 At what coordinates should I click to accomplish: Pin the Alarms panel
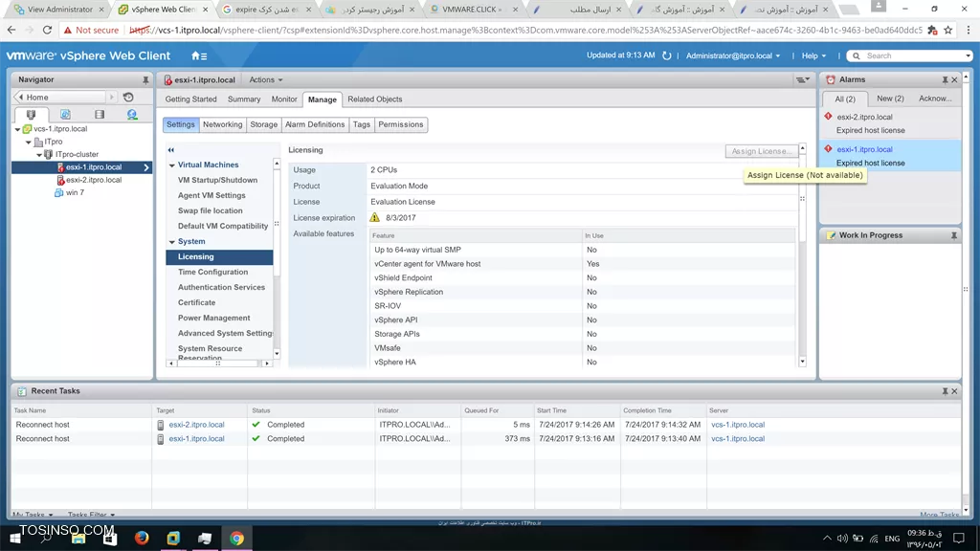[945, 80]
